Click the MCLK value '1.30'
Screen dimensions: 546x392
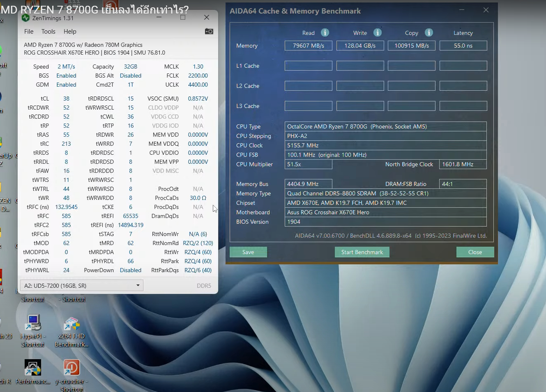tap(198, 66)
